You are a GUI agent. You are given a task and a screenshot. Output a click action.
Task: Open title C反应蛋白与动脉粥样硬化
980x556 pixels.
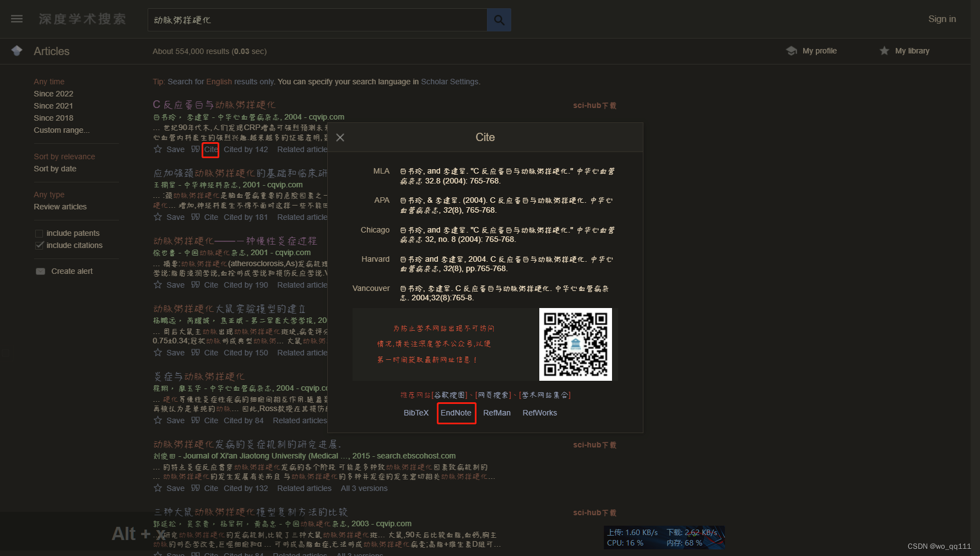(214, 105)
